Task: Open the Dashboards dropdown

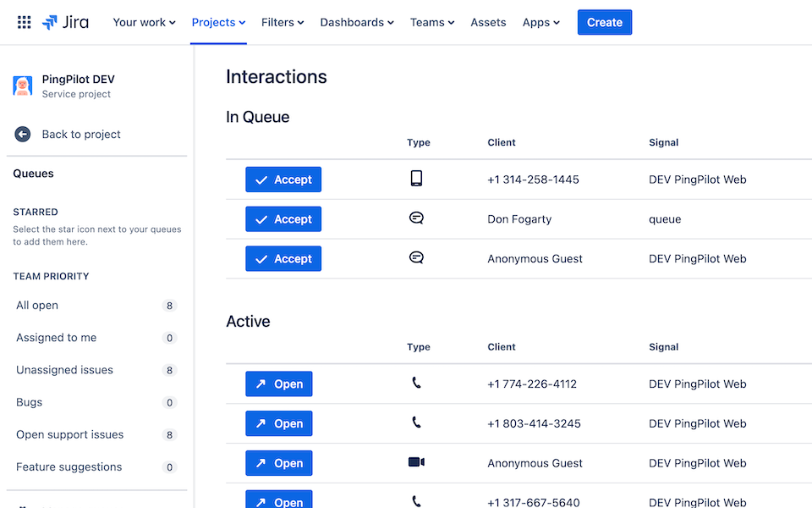Action: coord(357,22)
